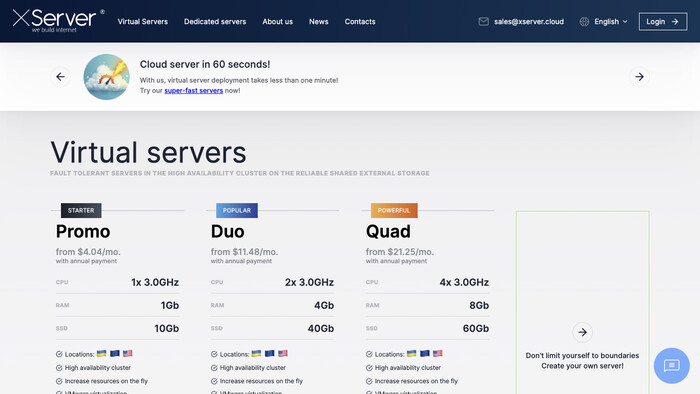Click Promo 'Increase resources on the fly'
Screen dimensions: 700x394
click(106, 381)
